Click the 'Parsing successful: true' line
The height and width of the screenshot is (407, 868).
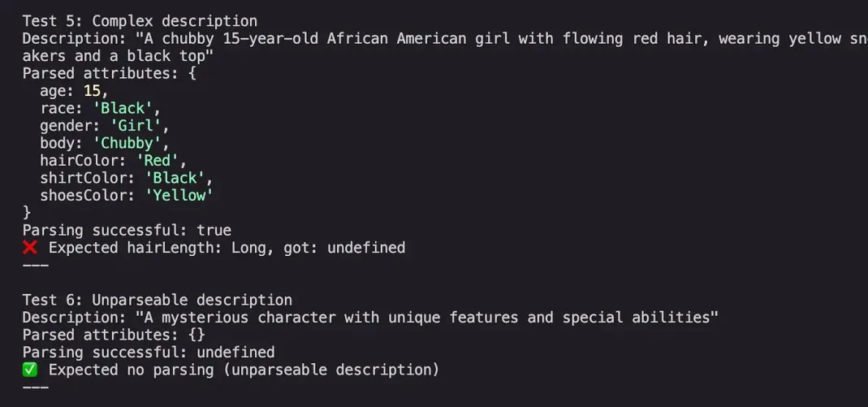pyautogui.click(x=127, y=231)
